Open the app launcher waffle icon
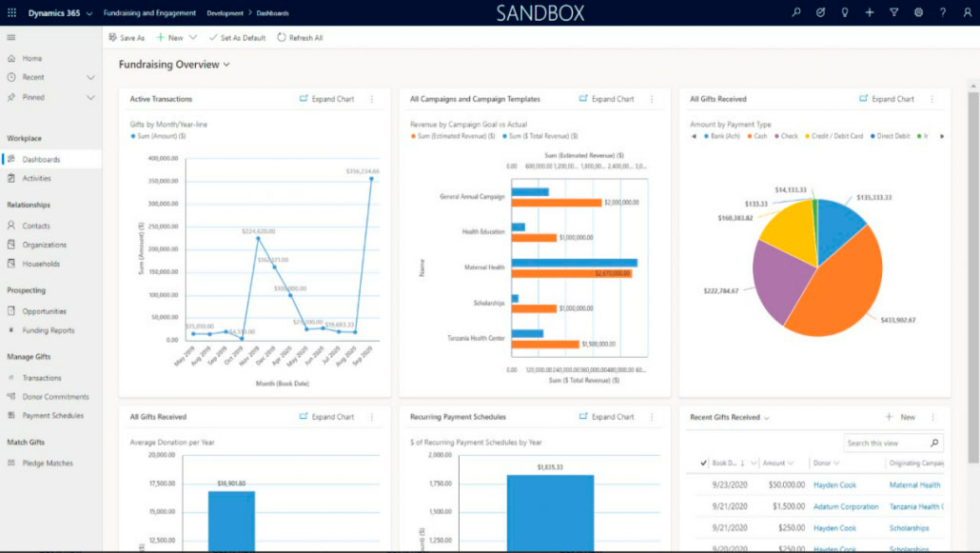The image size is (980, 553). tap(11, 12)
